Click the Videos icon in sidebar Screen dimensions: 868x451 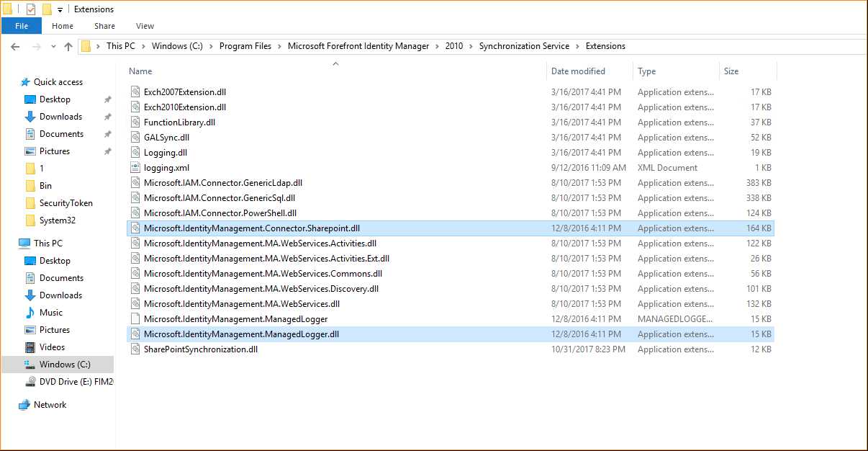[x=30, y=347]
